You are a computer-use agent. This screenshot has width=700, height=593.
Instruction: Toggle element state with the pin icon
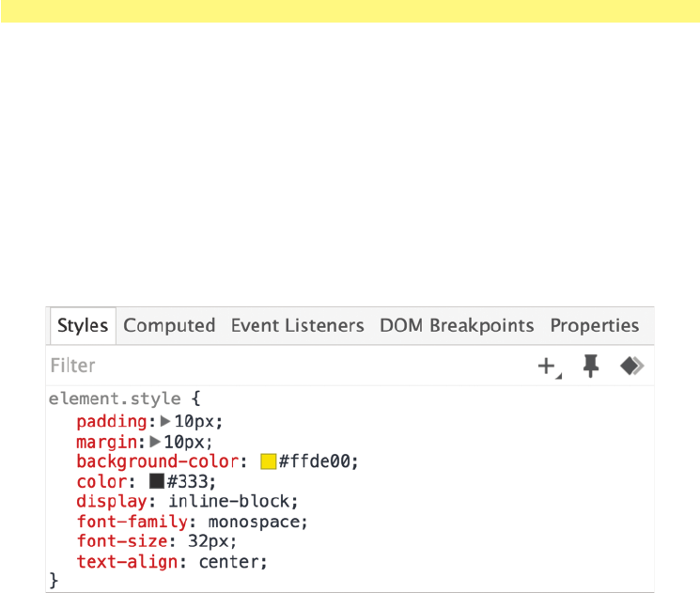pyautogui.click(x=591, y=367)
